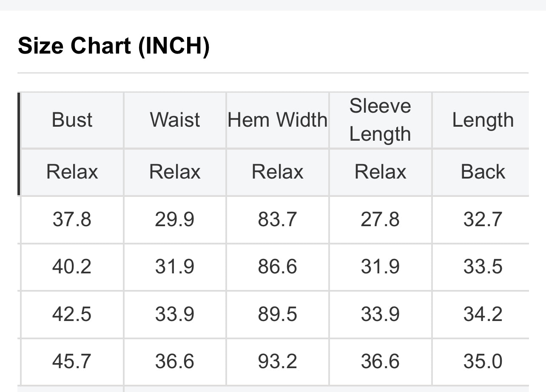Select the Bust column header
Viewport: 546px width, 392px height.
click(72, 120)
